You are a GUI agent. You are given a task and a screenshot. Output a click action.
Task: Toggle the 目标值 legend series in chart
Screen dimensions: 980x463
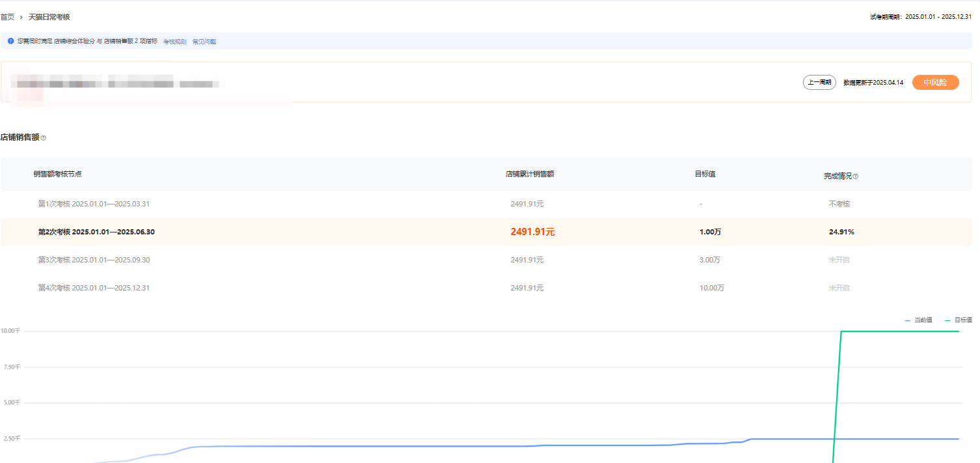coord(958,320)
